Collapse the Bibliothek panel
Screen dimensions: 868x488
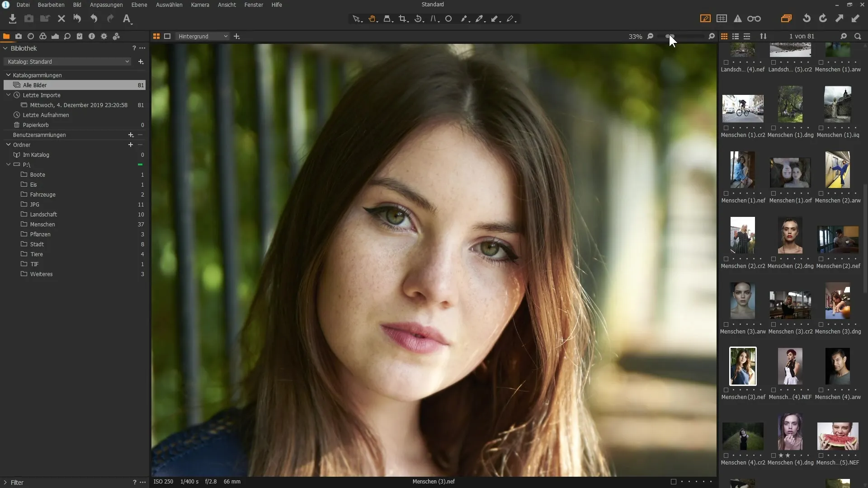(5, 48)
